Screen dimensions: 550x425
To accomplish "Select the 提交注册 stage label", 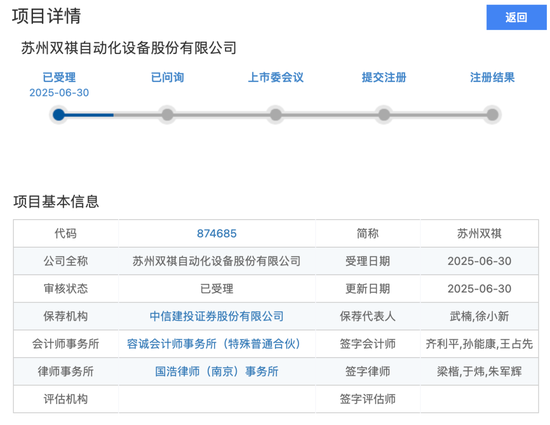I will (384, 77).
